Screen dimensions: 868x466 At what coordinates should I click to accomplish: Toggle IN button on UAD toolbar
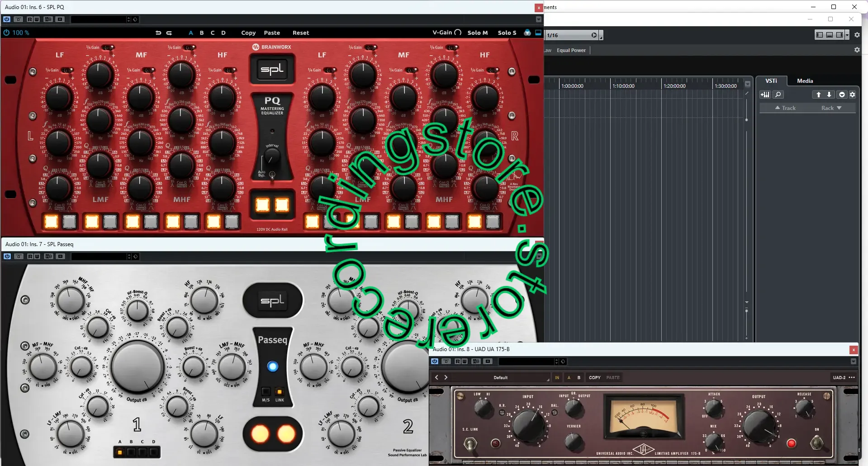557,377
